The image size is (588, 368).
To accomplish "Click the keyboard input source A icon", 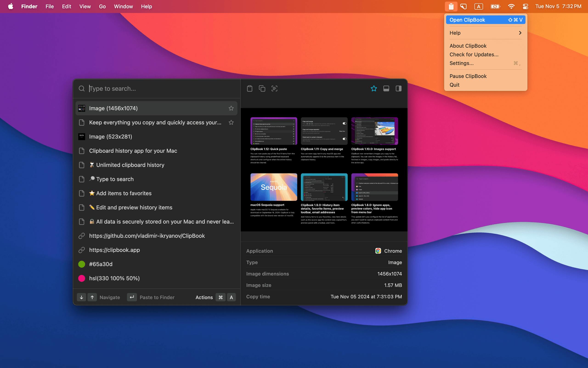I will tap(478, 6).
